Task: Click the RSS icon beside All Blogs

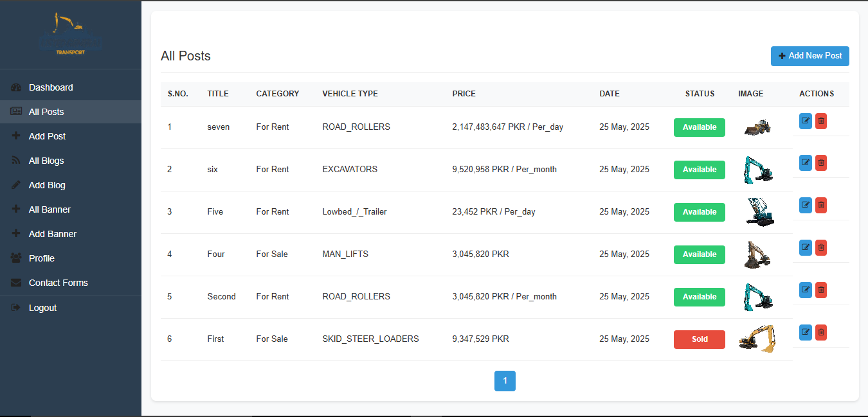Action: click(17, 161)
